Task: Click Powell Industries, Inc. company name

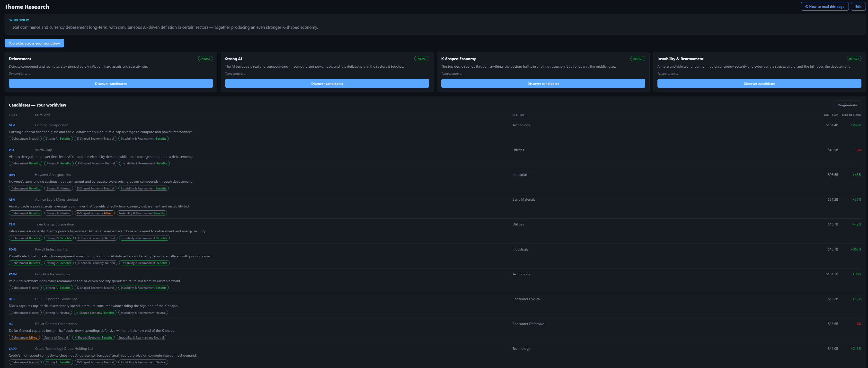Action: (x=52, y=249)
